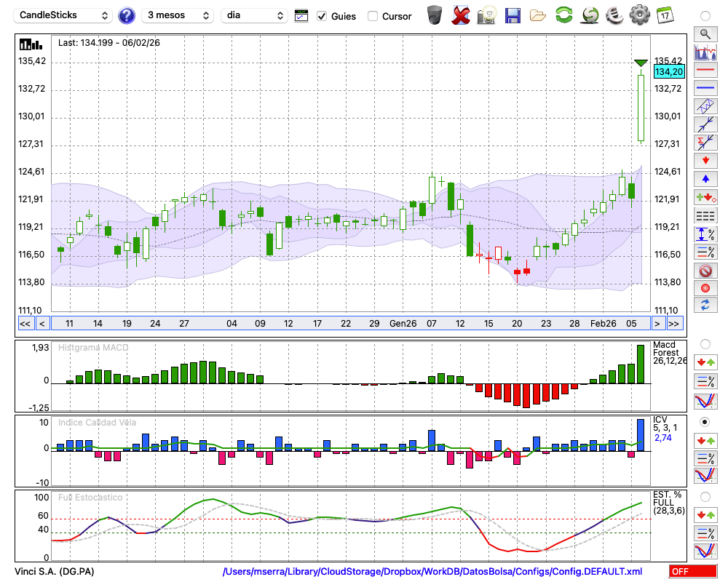Click the trash can icon in toolbar
The height and width of the screenshot is (582, 728).
435,15
